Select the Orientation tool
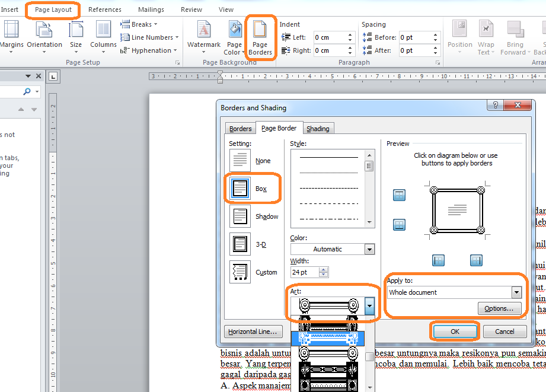Viewport: 546px width, 392px height. [44, 37]
